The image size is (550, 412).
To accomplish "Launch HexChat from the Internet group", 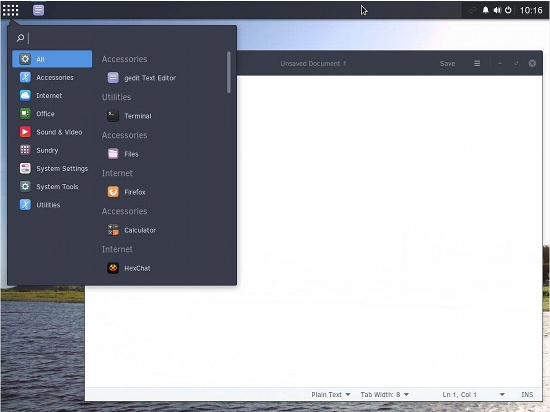I will pos(129,268).
